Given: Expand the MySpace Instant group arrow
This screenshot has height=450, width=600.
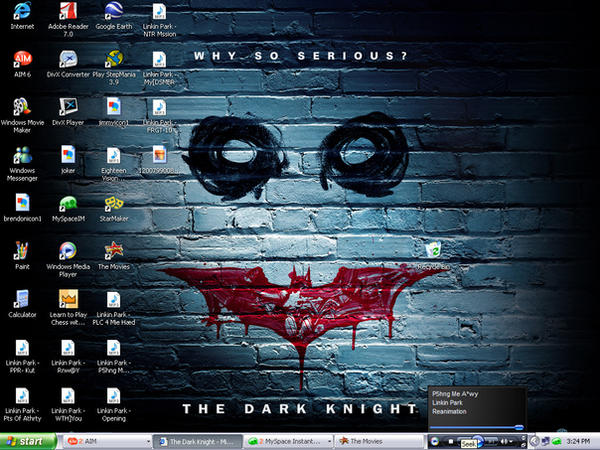Looking at the screenshot, I should 329,442.
